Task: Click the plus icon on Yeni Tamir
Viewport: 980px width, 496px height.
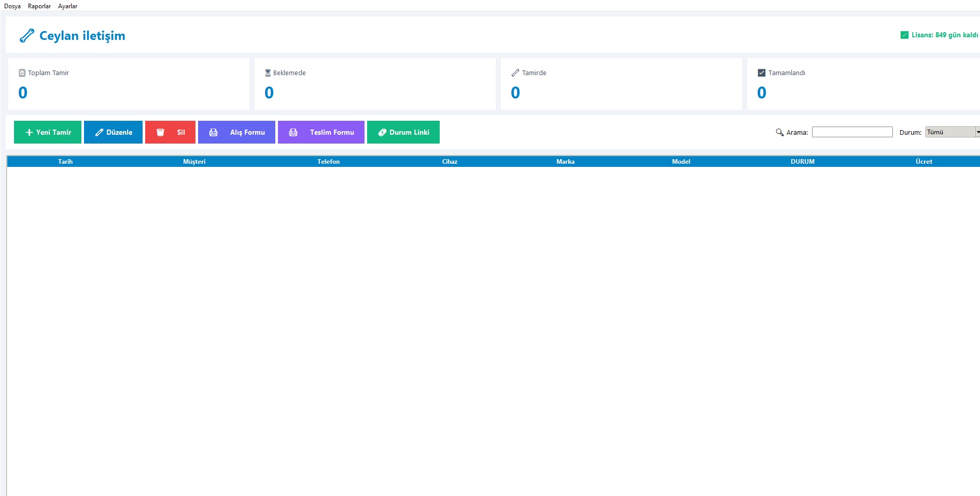Action: point(29,133)
